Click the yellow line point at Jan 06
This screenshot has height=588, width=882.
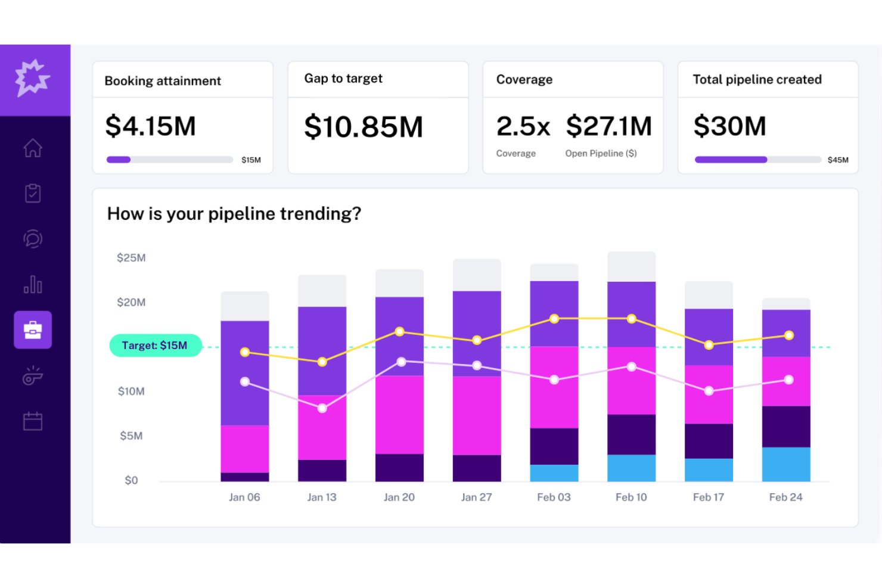(245, 352)
